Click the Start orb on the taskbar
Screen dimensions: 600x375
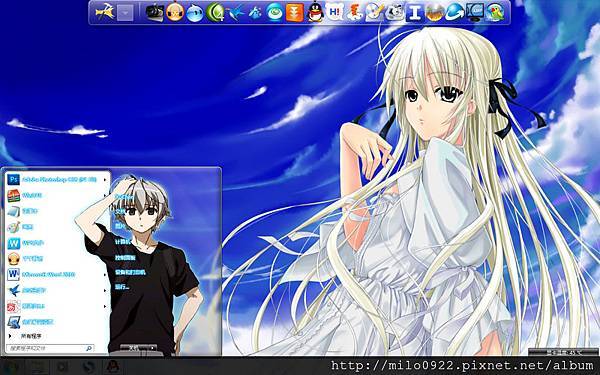point(10,367)
